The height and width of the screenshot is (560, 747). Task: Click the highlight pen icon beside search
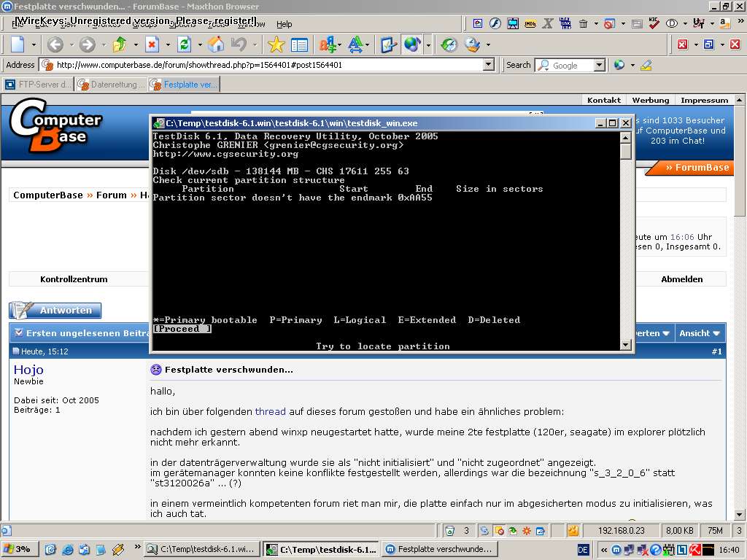point(646,65)
